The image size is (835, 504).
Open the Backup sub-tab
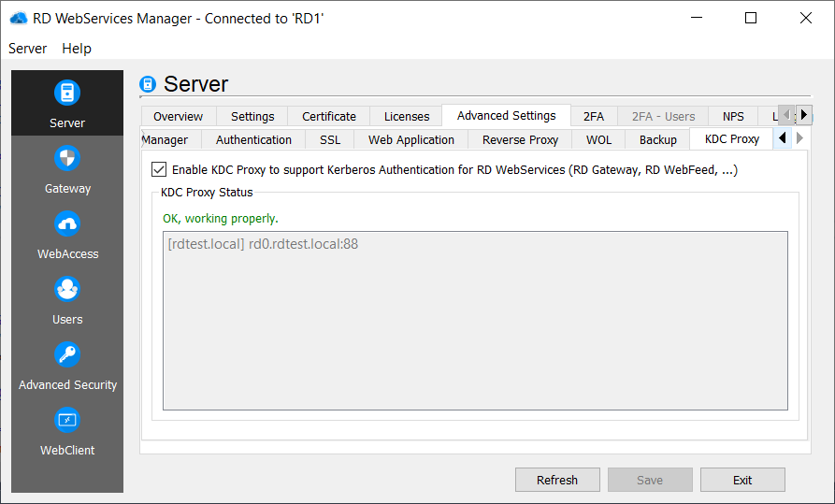pos(658,139)
